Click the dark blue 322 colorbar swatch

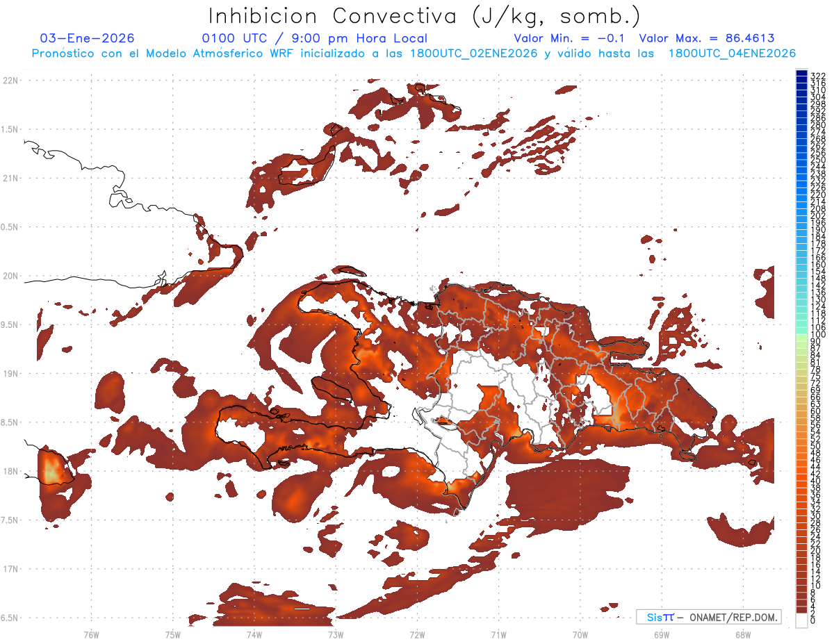(801, 74)
